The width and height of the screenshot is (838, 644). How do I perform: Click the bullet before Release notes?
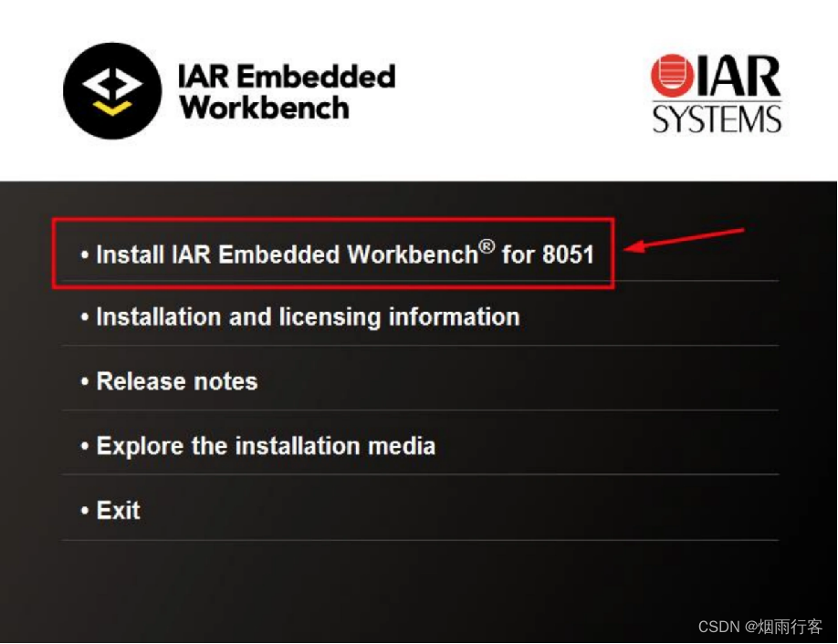85,381
